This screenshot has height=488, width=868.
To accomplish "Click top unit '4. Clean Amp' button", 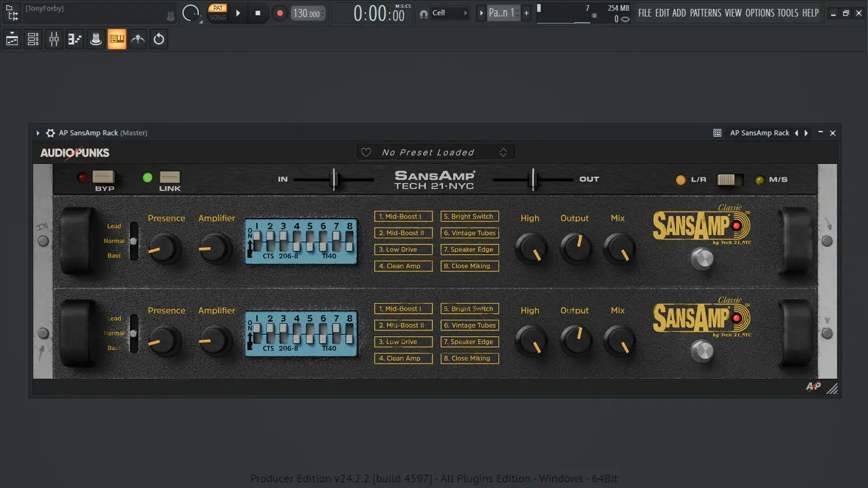I will 403,266.
